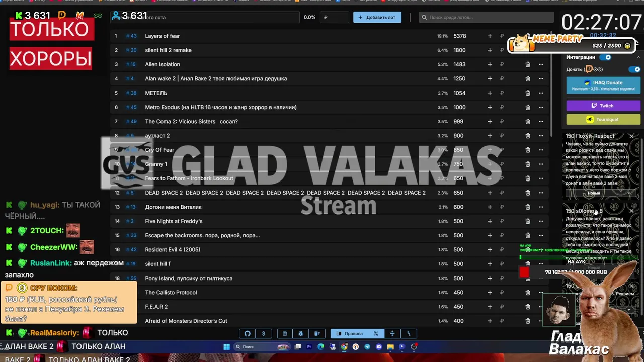Click the Новый button on donation card
The image size is (644, 362).
[x=594, y=193]
